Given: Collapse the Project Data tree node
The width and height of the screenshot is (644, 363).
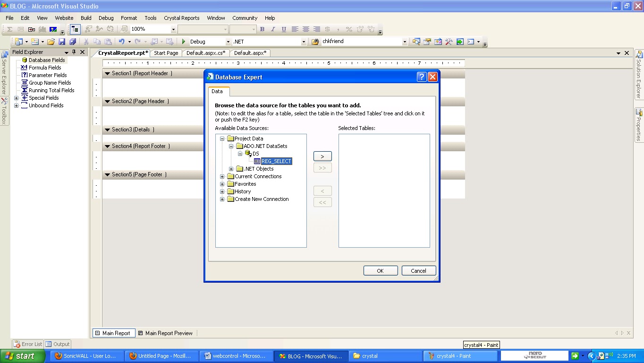Looking at the screenshot, I should click(222, 138).
